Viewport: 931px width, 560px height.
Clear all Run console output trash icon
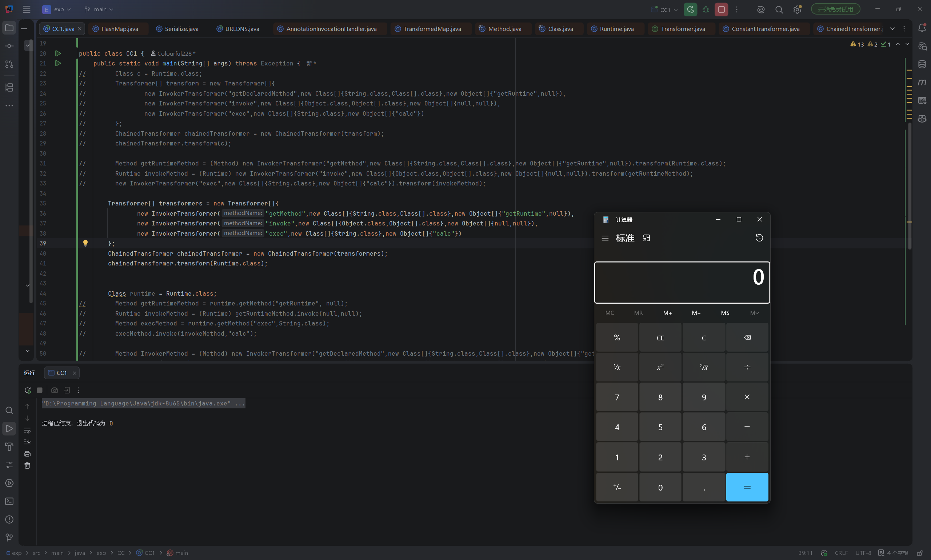pyautogui.click(x=27, y=465)
